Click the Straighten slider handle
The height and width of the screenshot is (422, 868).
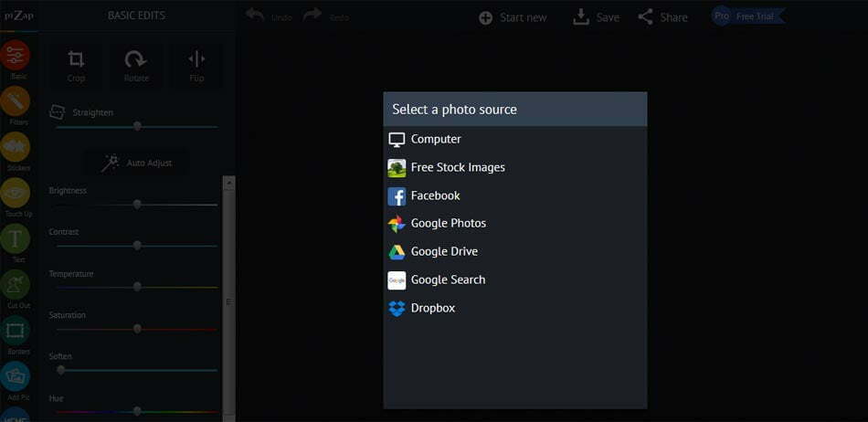point(137,126)
